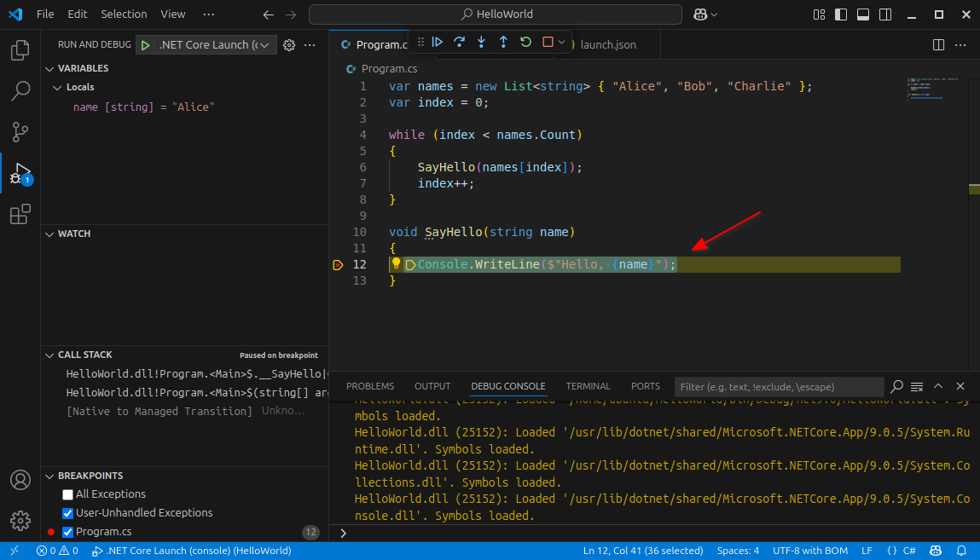Customize layout icon in title bar
This screenshot has width=980, height=560.
coord(819,14)
